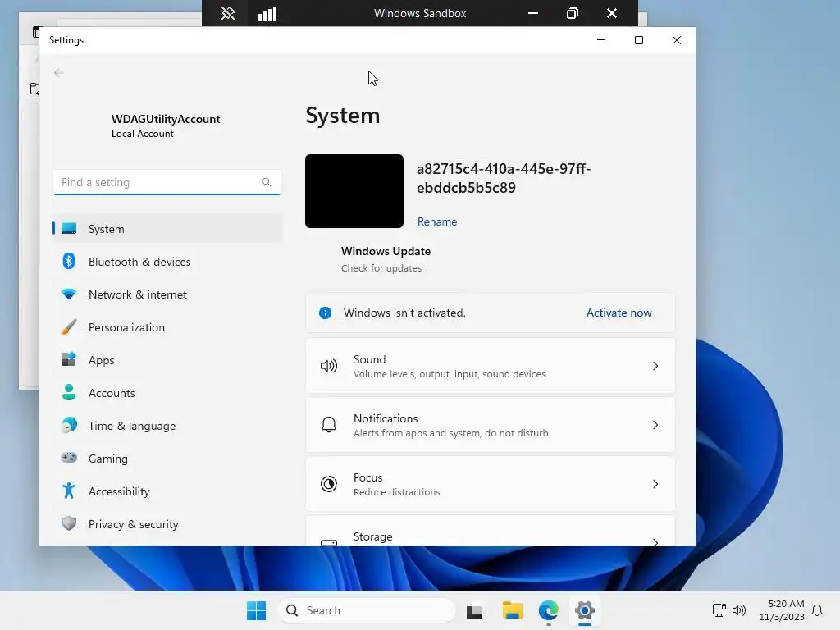Click the Focus timer icon
Viewport: 840px width, 630px height.
coord(328,484)
